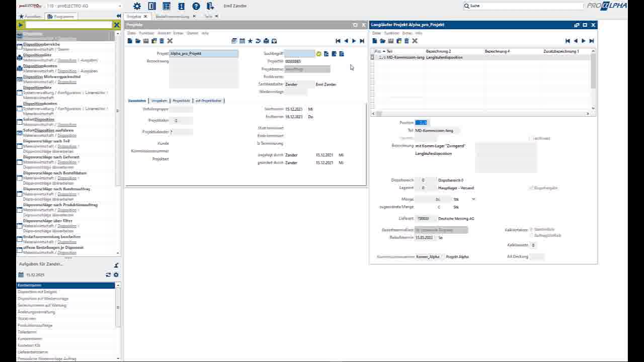This screenshot has height=362, width=644.
Task: Click save icon in Langläufer window toolbar
Action: click(x=391, y=41)
